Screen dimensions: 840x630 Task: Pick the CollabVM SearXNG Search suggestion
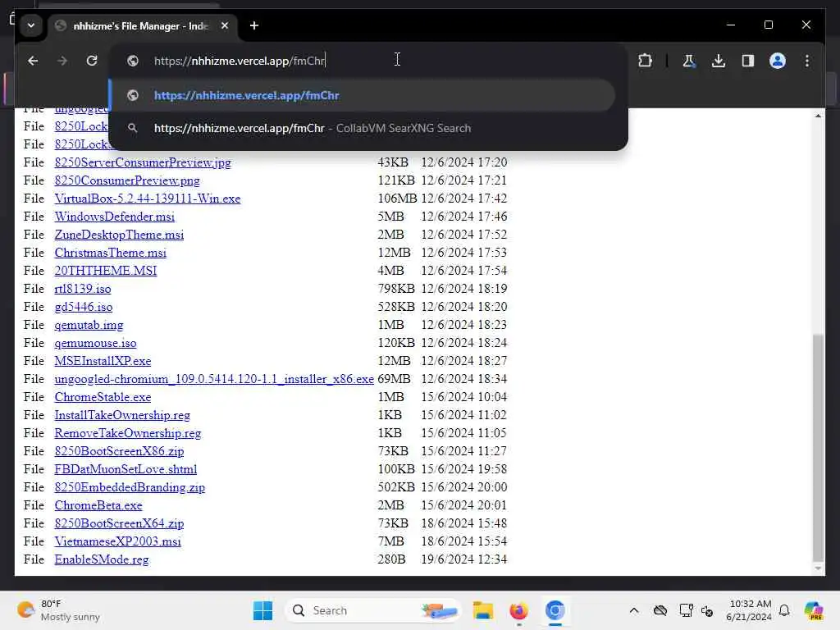pos(362,128)
